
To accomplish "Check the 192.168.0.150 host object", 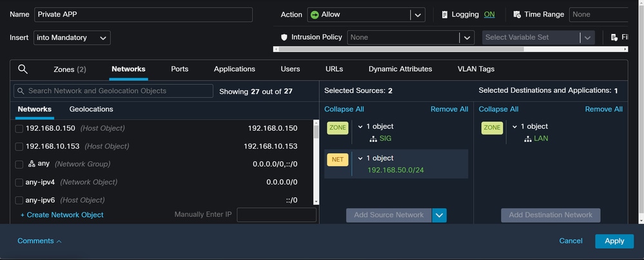I will (x=19, y=129).
